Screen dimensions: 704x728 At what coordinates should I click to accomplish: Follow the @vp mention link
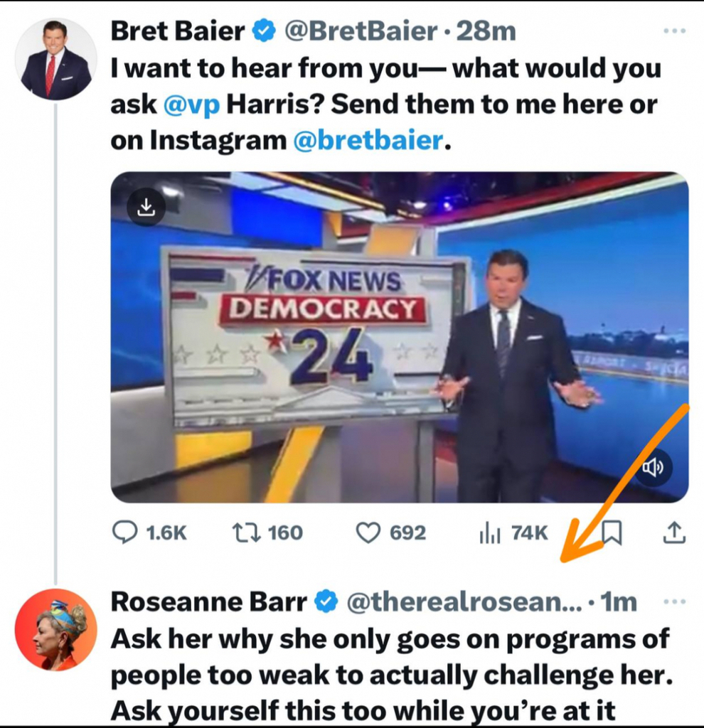(191, 105)
